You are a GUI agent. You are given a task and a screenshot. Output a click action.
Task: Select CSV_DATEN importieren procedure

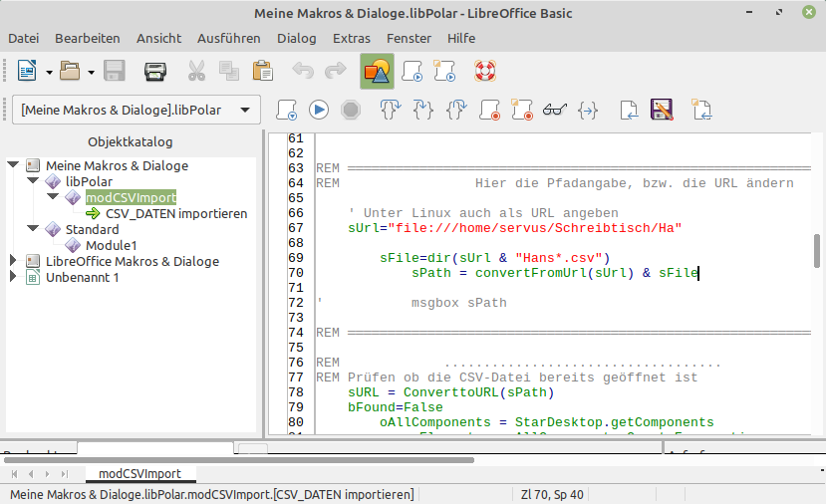click(x=176, y=213)
